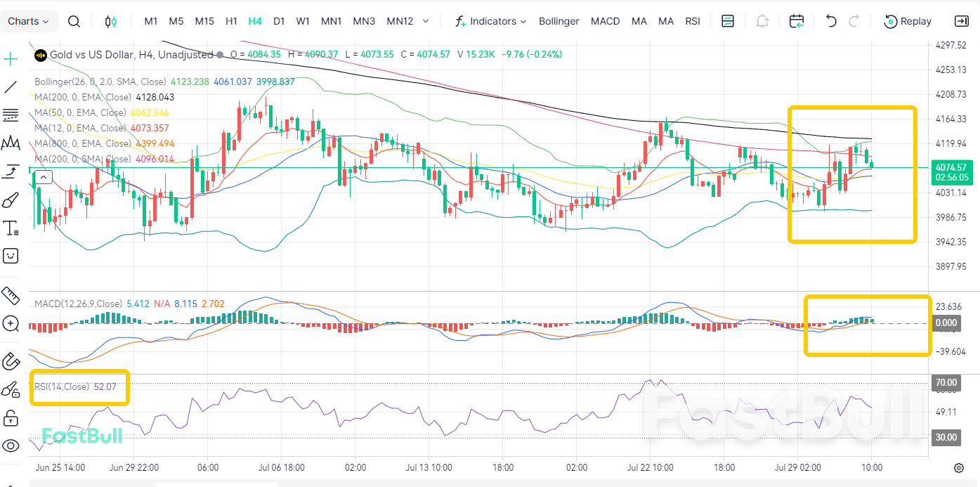Viewport: 980px width, 487px height.
Task: Add Bollinger quick indicator from toolbar
Action: [559, 21]
